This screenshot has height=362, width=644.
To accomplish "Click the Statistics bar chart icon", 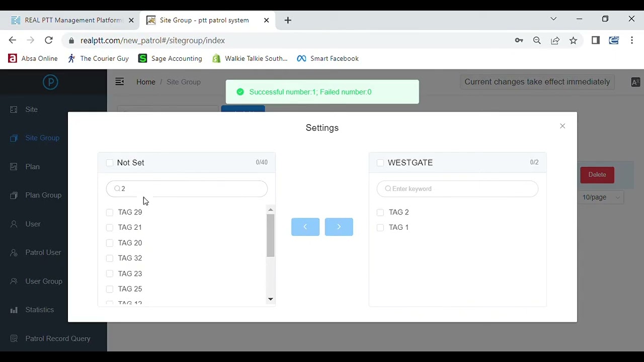I will click(14, 310).
